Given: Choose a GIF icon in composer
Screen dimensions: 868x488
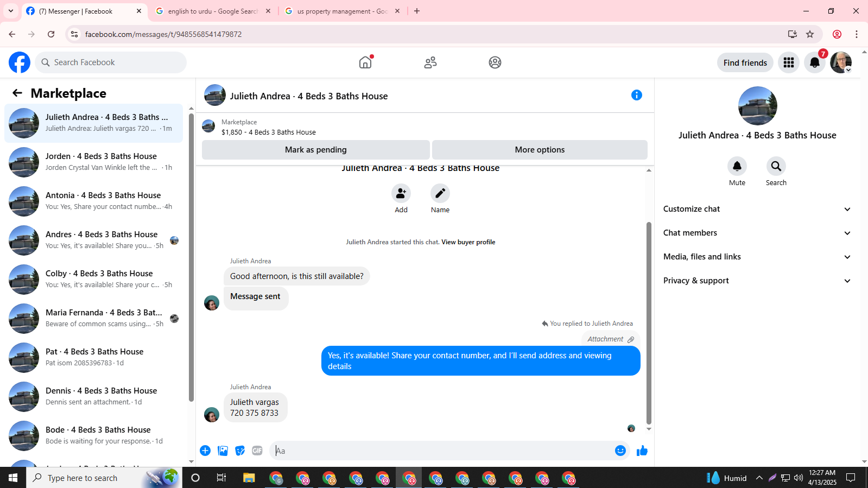Looking at the screenshot, I should click(x=257, y=451).
